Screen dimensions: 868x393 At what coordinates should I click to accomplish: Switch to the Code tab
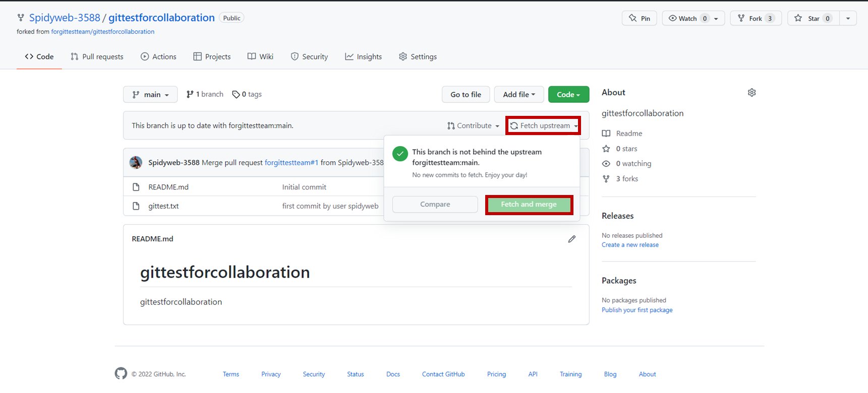click(39, 56)
